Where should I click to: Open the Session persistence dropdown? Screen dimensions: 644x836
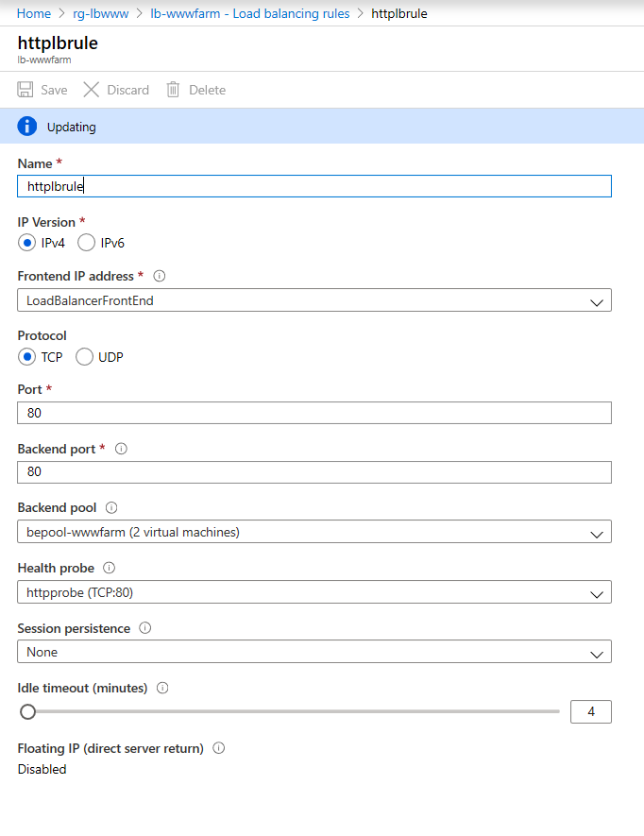(x=314, y=652)
